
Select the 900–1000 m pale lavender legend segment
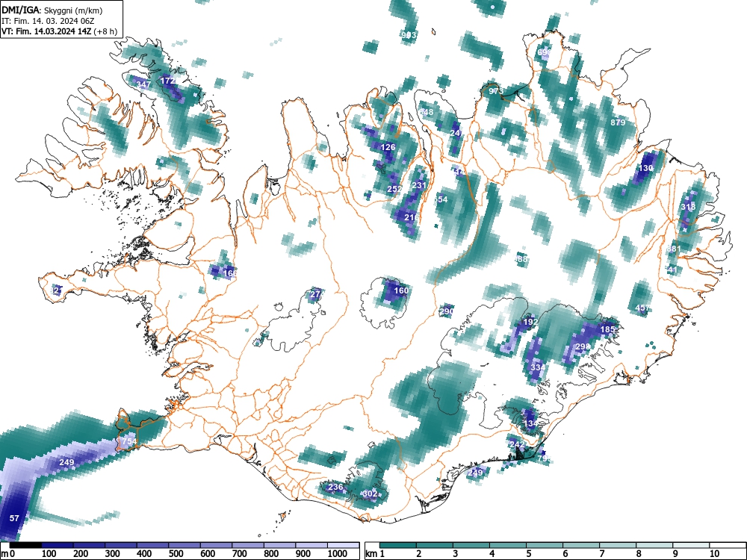[x=311, y=545]
